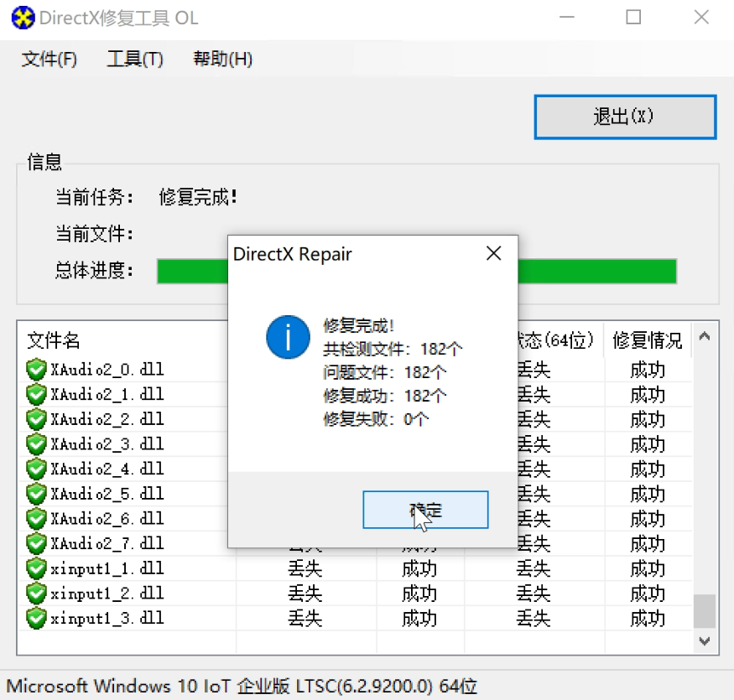
Task: Open the 文件(F) menu
Action: 49,59
